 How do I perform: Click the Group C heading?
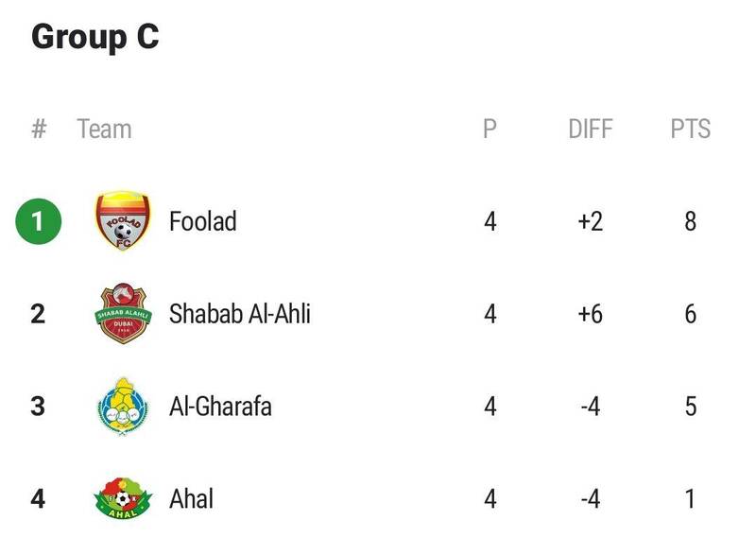[95, 37]
